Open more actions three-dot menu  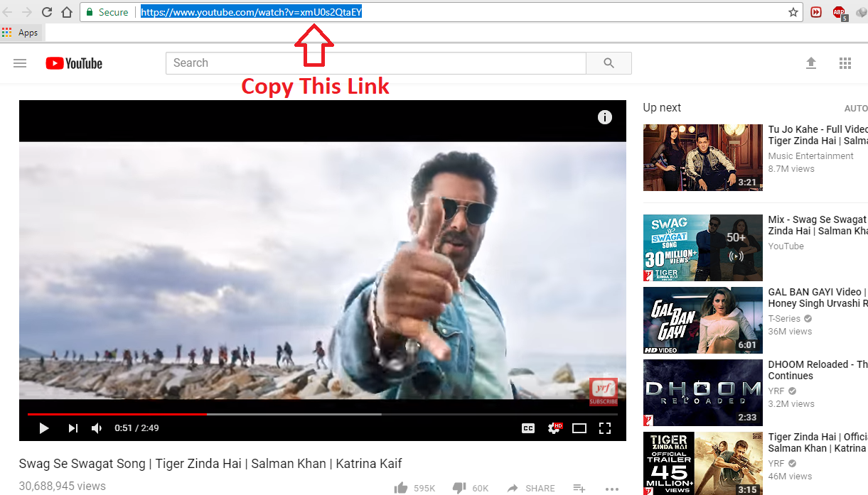612,489
